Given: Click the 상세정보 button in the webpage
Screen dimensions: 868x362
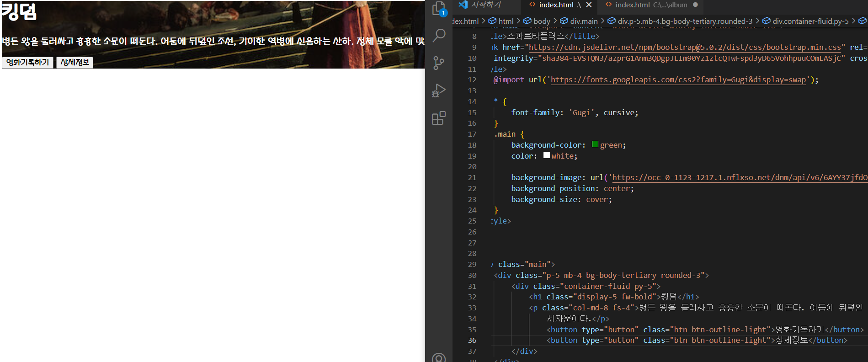Looking at the screenshot, I should coord(75,62).
